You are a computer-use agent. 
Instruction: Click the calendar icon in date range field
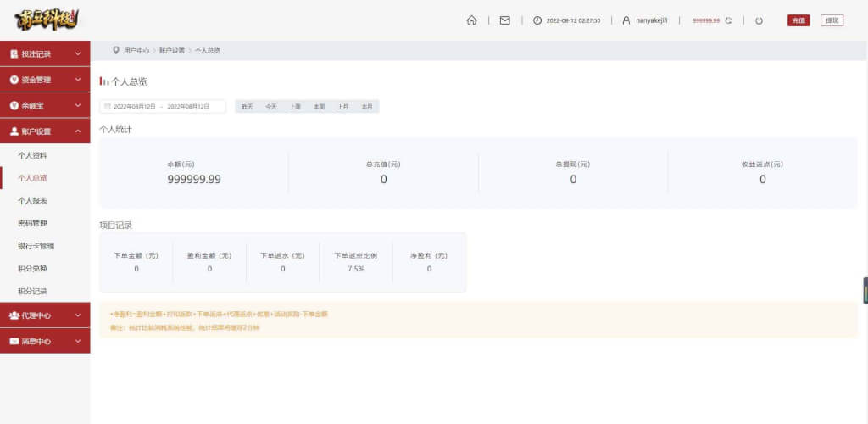pos(108,106)
